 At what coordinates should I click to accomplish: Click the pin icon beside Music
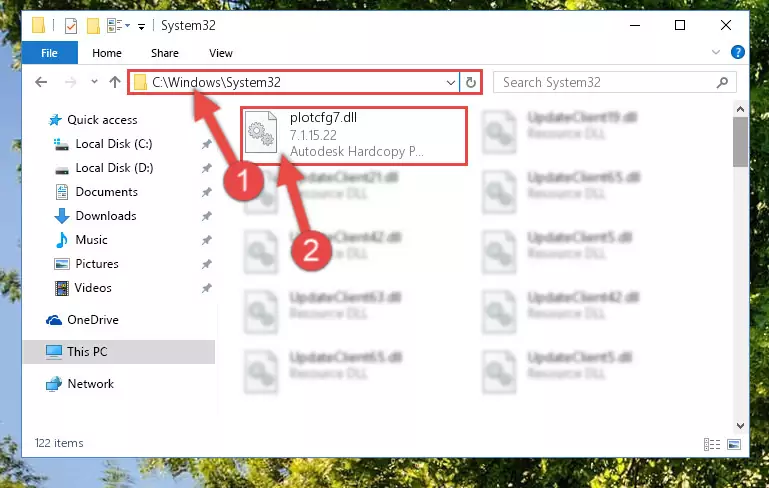click(x=206, y=240)
